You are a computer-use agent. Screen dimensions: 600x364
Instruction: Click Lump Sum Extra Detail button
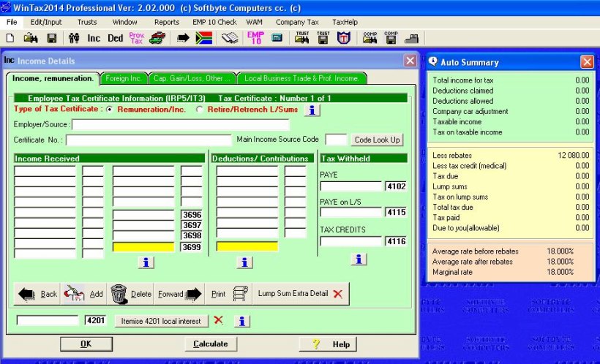pyautogui.click(x=301, y=294)
